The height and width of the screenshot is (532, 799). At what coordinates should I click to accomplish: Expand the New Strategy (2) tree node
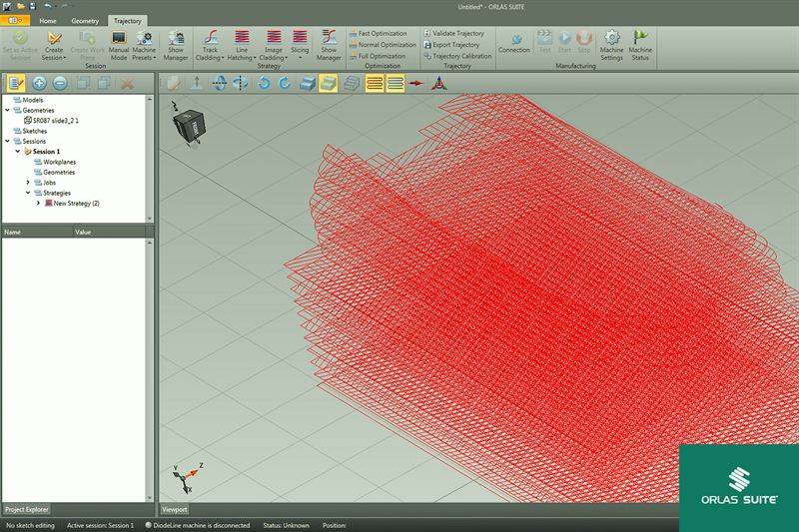click(x=38, y=203)
